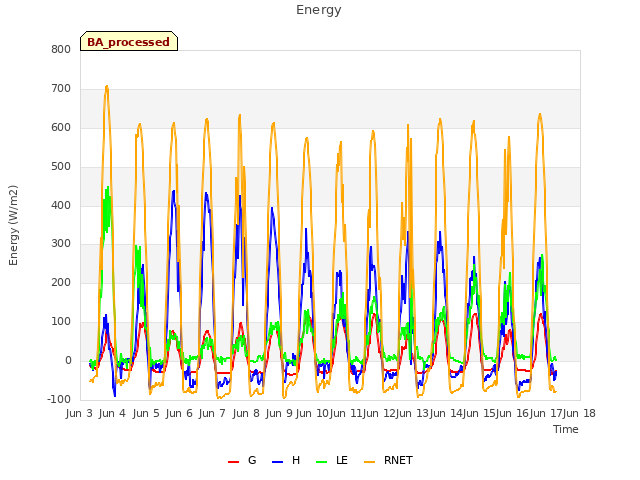
Task: Click the Jun 3 x-axis tick label
Action: pyautogui.click(x=79, y=413)
